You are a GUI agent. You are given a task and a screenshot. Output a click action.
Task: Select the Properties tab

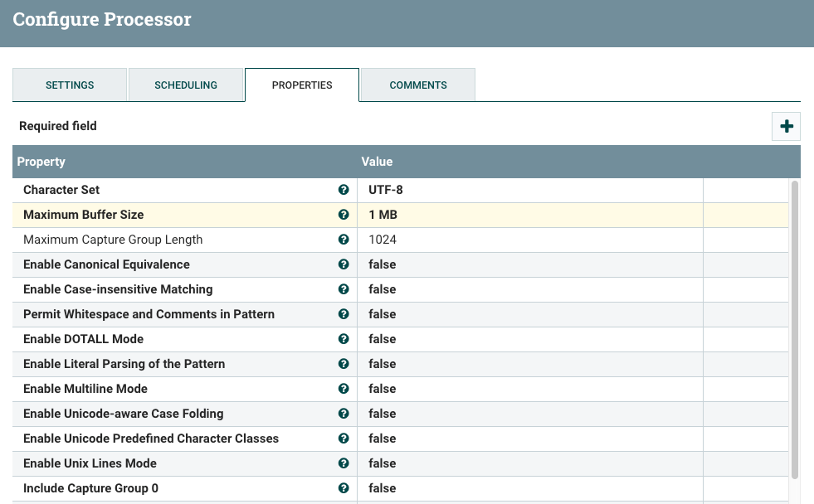coord(301,85)
